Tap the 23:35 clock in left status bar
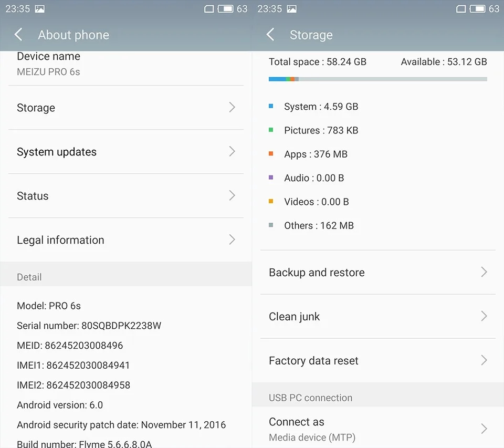Screen dimensions: 504x448 pyautogui.click(x=18, y=9)
